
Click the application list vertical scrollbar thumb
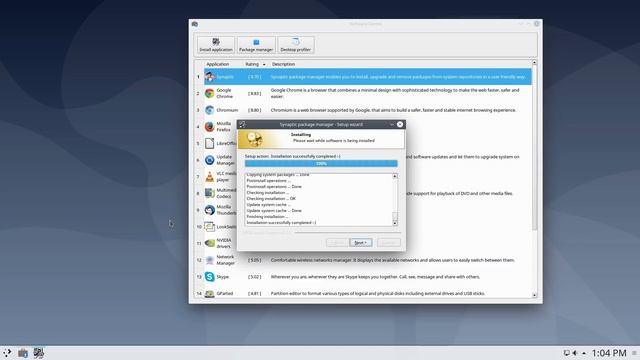click(534, 147)
